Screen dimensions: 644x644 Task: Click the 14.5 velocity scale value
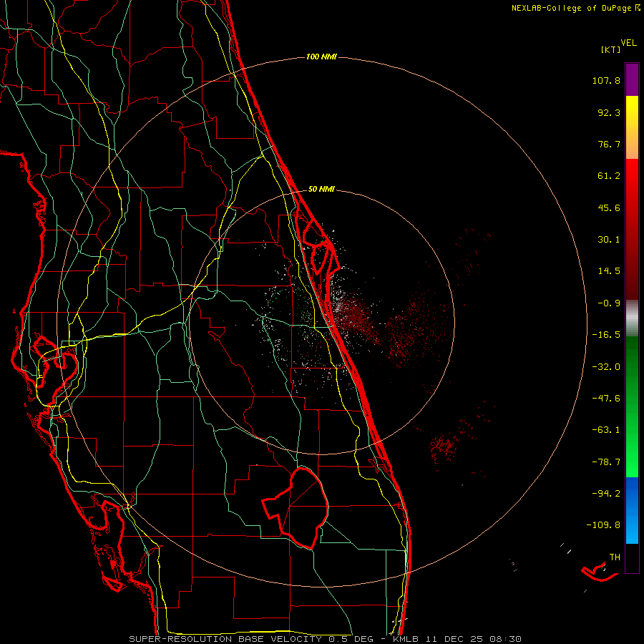[609, 271]
